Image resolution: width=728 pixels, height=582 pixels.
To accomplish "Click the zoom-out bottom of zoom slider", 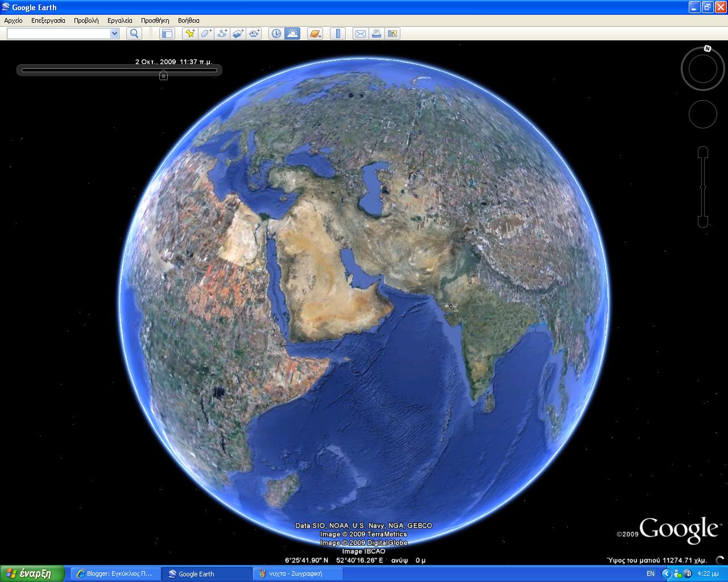I will [x=703, y=222].
